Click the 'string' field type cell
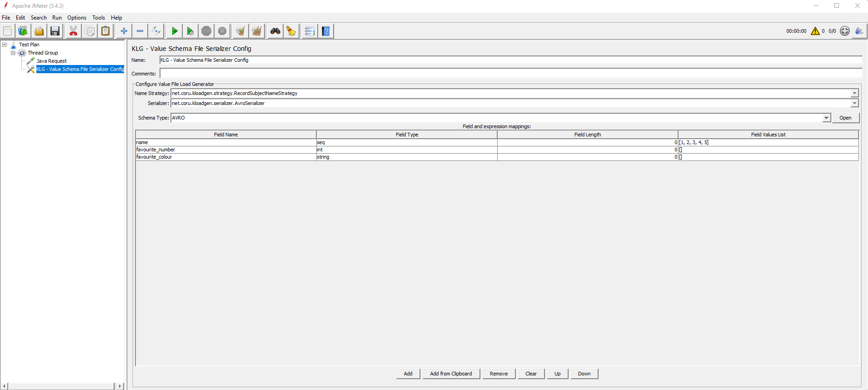 click(x=407, y=157)
